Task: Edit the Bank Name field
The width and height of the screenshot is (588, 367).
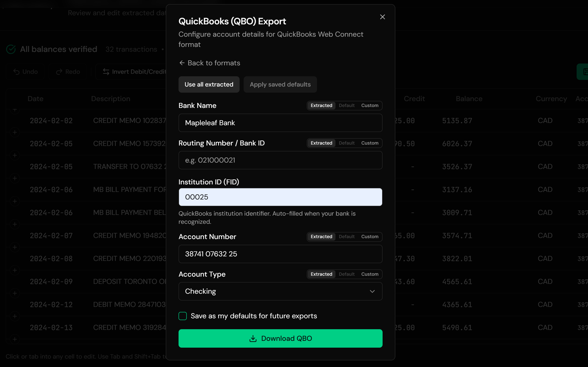Action: point(280,123)
